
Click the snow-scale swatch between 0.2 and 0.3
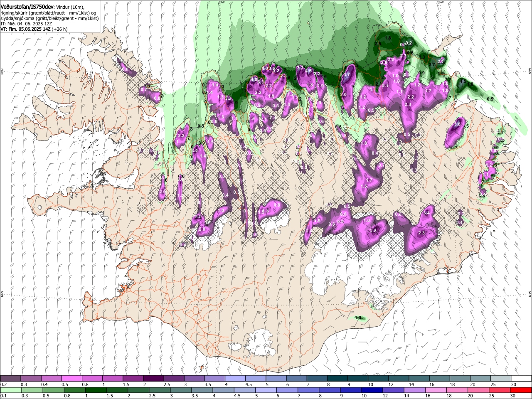[x=10, y=379]
